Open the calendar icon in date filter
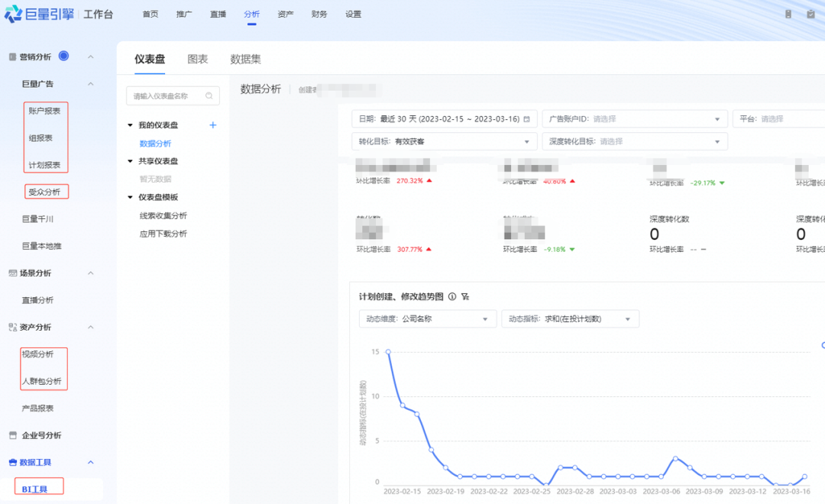The height and width of the screenshot is (504, 825). pos(526,119)
